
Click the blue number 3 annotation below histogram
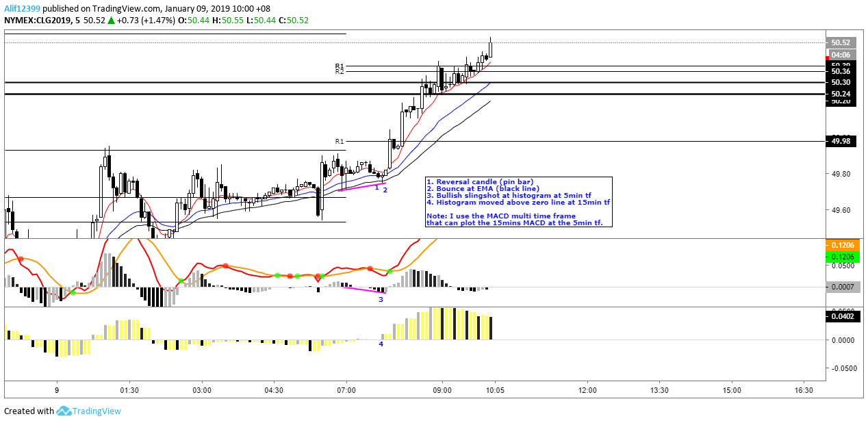tap(381, 299)
